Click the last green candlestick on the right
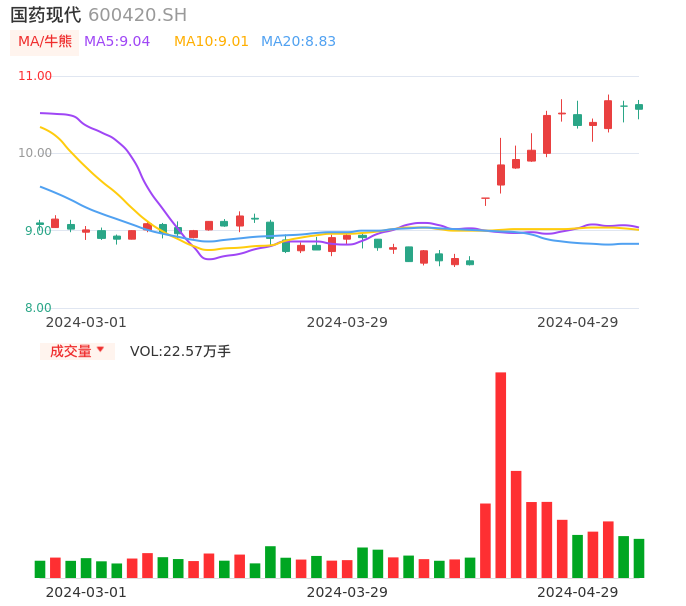The width and height of the screenshot is (686, 606). click(x=639, y=107)
